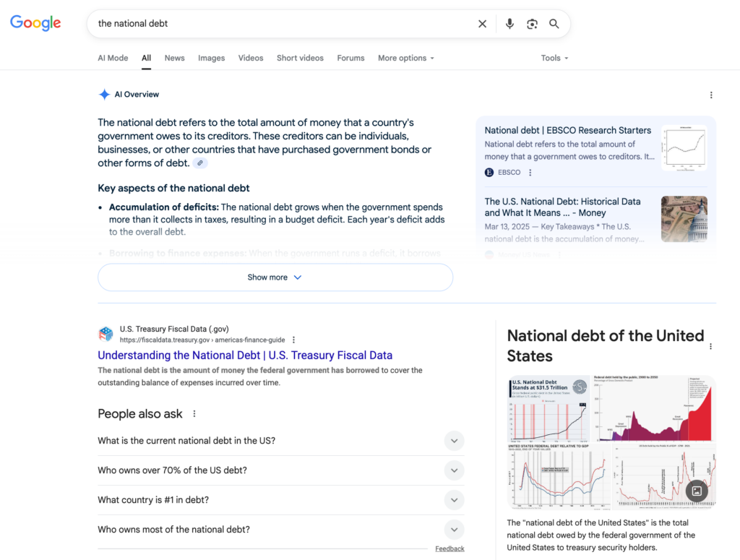Click the U.S. Treasury Fiscal Data favicon
740x560 pixels.
tap(106, 334)
